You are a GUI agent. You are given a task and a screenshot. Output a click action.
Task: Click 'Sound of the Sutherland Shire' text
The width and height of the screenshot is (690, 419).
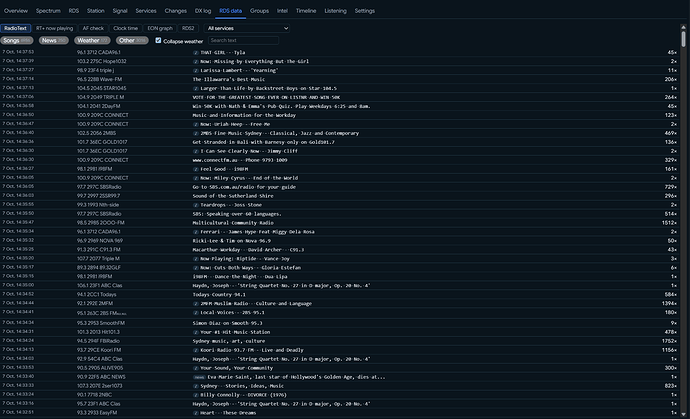233,196
